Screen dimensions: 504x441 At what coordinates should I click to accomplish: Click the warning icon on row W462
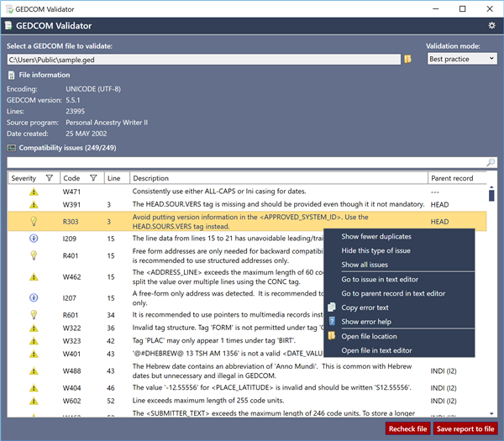(x=34, y=276)
